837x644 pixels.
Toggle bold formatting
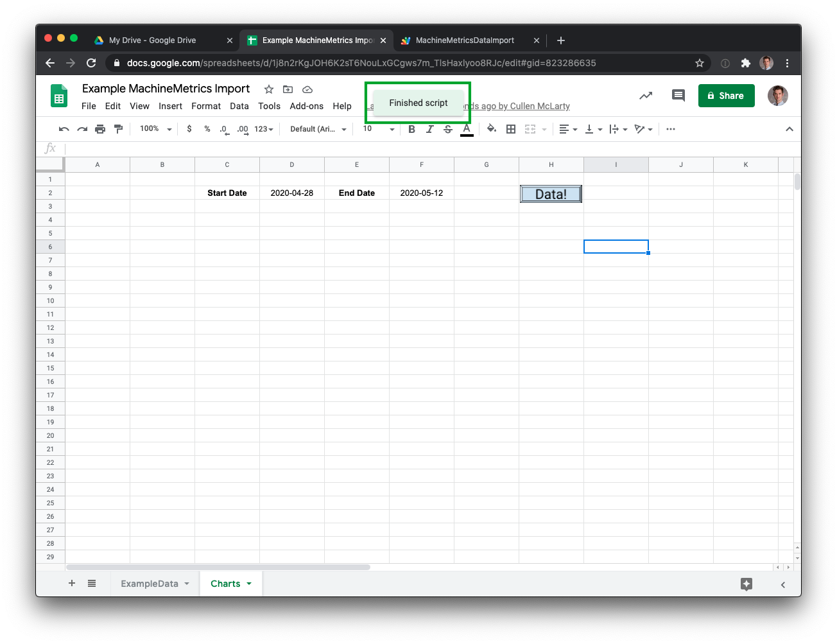[x=411, y=129]
